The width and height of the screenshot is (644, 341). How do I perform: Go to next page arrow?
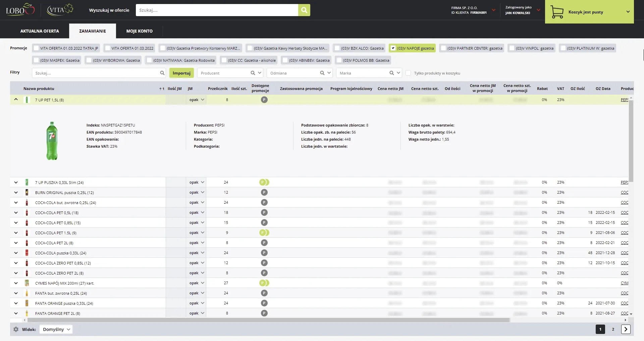(x=626, y=329)
